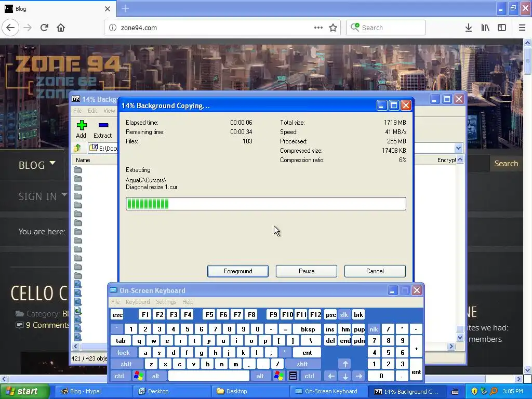Expand the 7-Zip address path dropdown

click(458, 148)
